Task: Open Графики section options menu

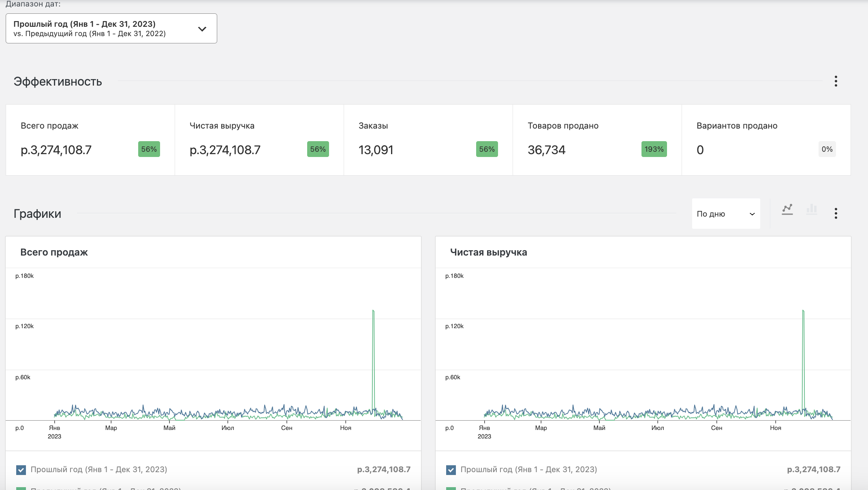Action: pyautogui.click(x=836, y=213)
